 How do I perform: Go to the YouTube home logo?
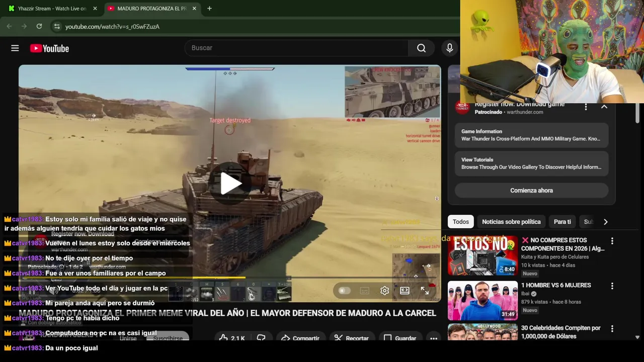[x=49, y=48]
